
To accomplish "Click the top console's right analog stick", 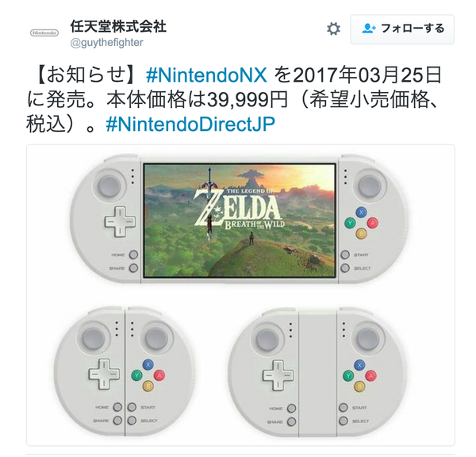I will [370, 186].
